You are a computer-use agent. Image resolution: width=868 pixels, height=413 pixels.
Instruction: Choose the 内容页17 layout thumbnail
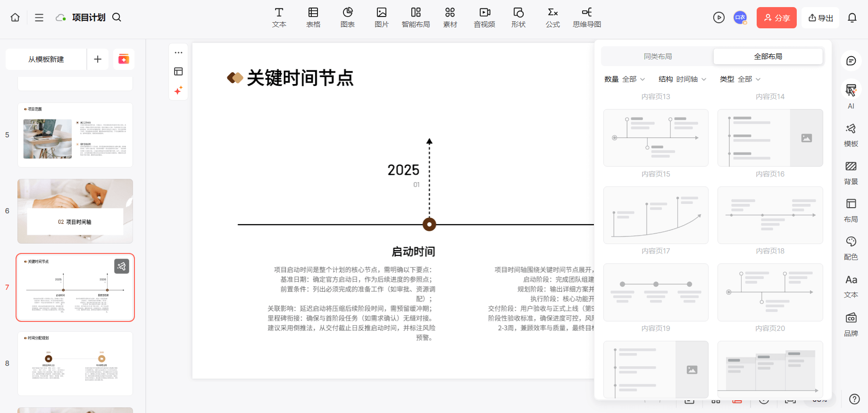coord(656,215)
